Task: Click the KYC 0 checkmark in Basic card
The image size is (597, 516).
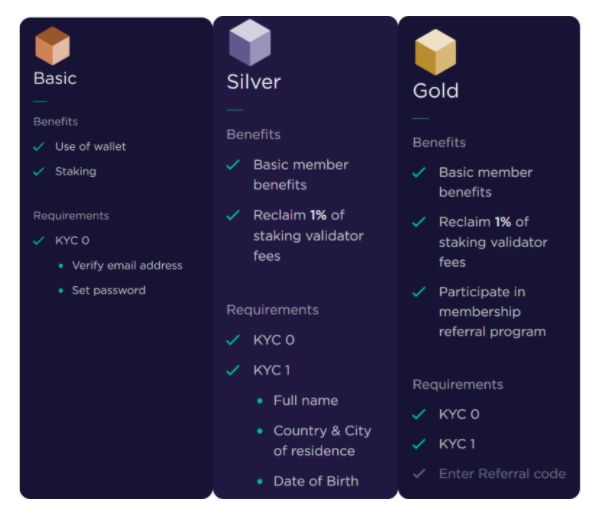Action: [38, 241]
